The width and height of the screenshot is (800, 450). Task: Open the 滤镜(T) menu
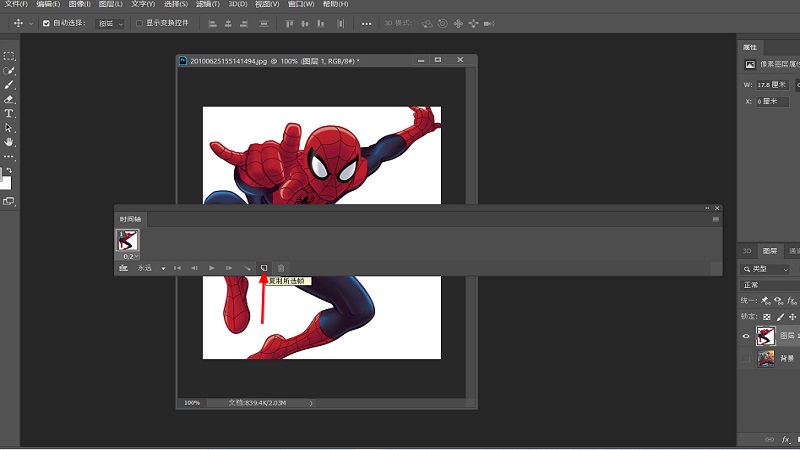tap(208, 4)
